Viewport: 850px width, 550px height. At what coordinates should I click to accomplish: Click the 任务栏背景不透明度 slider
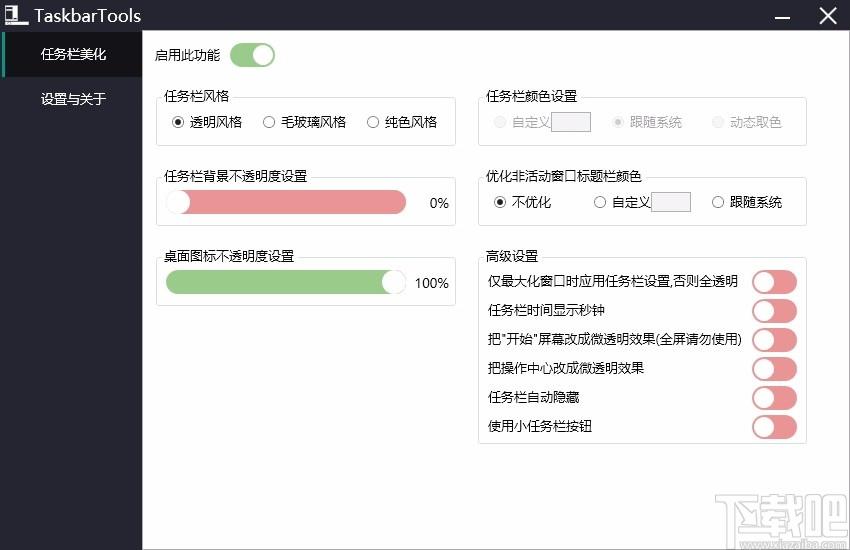tap(286, 202)
